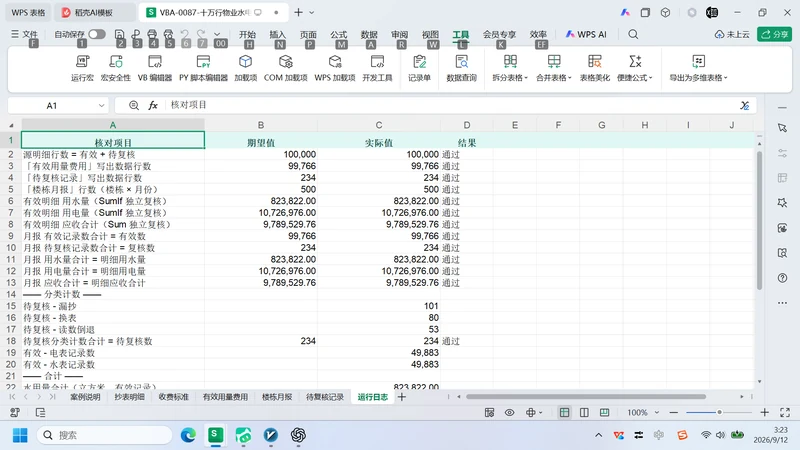800x450 pixels.
Task: Click 开发工具 icon
Action: [x=377, y=68]
